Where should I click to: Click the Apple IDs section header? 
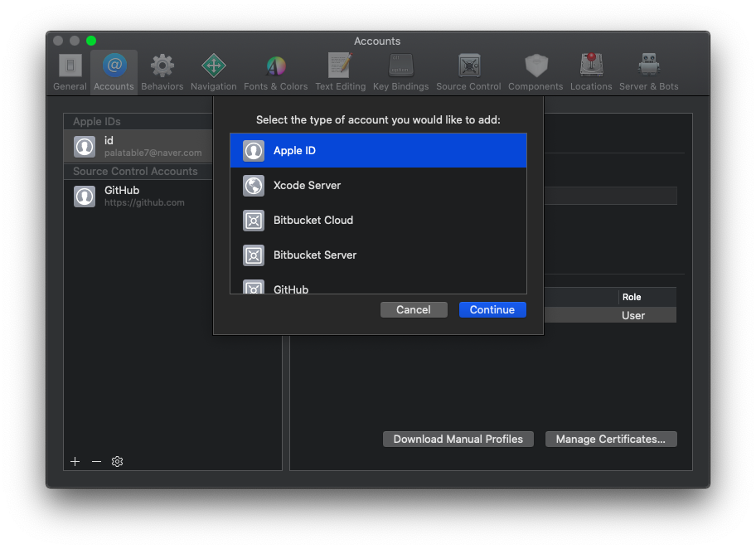pos(138,122)
